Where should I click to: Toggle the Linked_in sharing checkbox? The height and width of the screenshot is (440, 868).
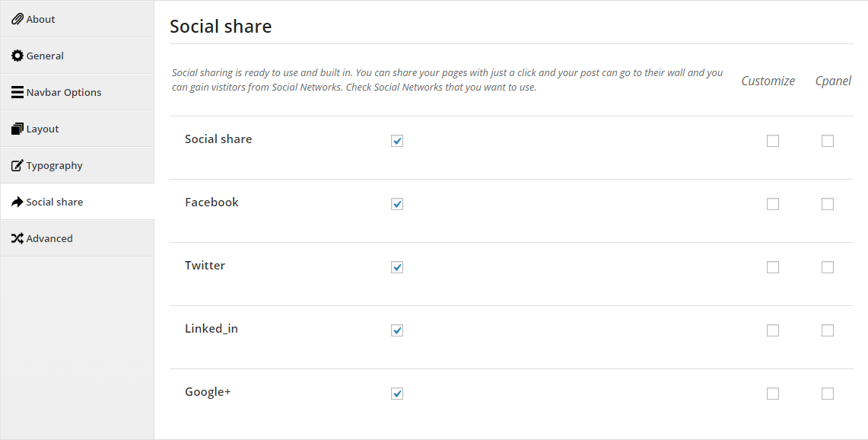[397, 330]
